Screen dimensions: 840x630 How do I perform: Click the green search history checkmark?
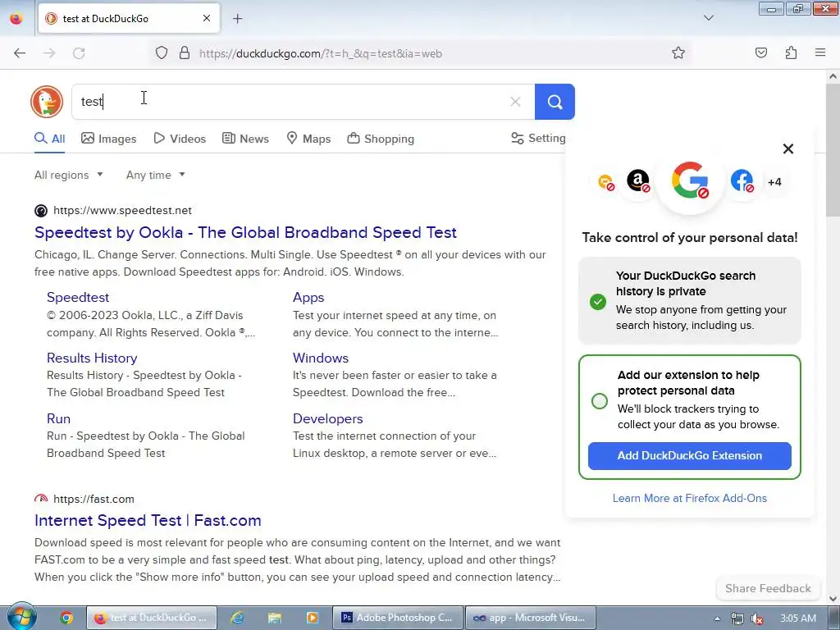tap(598, 302)
